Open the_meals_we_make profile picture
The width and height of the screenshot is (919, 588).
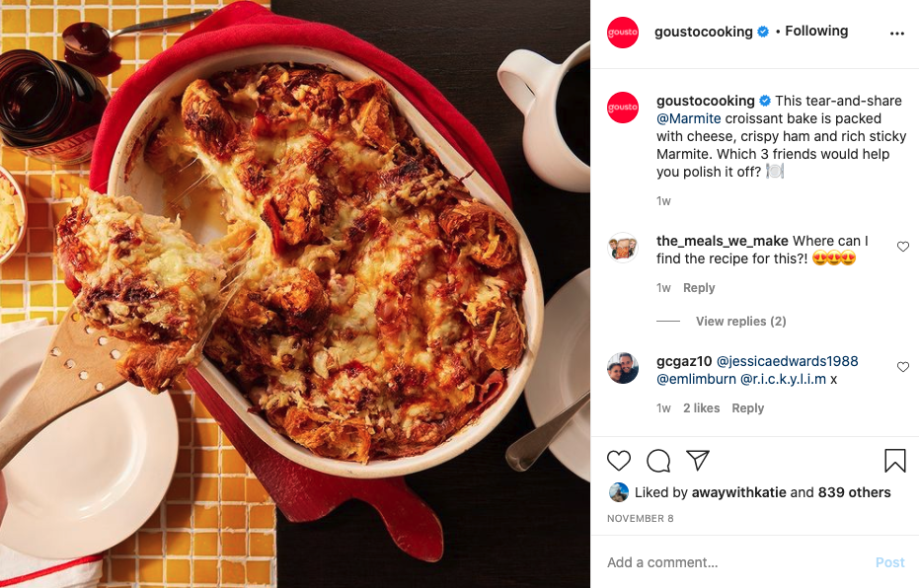tap(623, 248)
